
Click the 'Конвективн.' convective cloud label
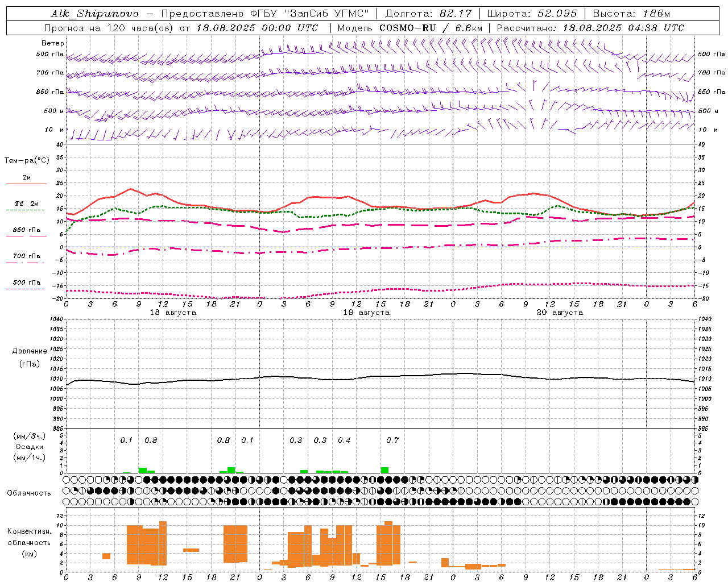tap(29, 531)
